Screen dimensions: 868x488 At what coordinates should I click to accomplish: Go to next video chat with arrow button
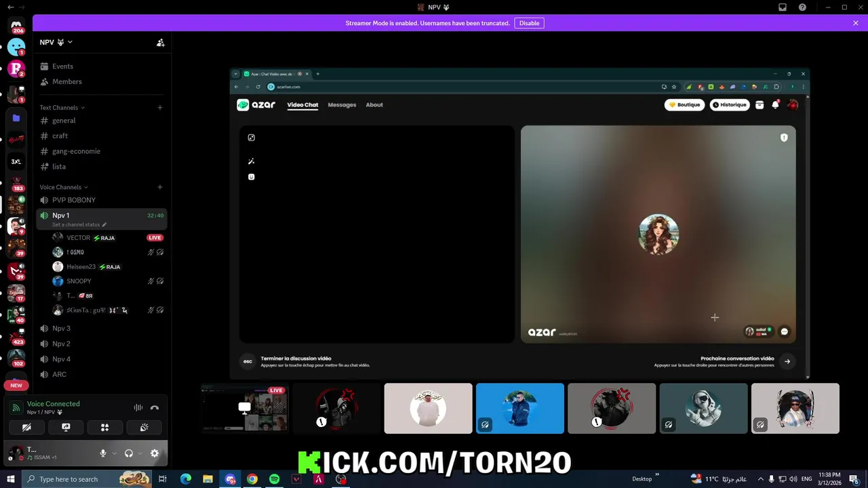point(787,361)
